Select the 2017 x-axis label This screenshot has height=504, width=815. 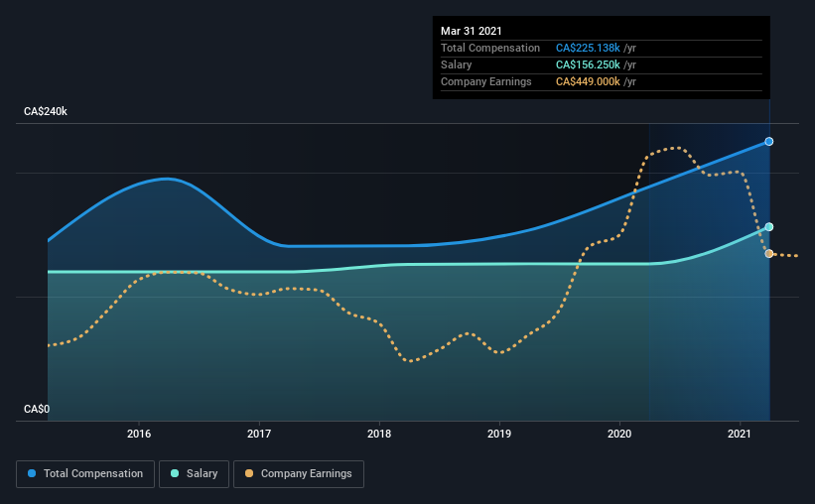(x=259, y=434)
